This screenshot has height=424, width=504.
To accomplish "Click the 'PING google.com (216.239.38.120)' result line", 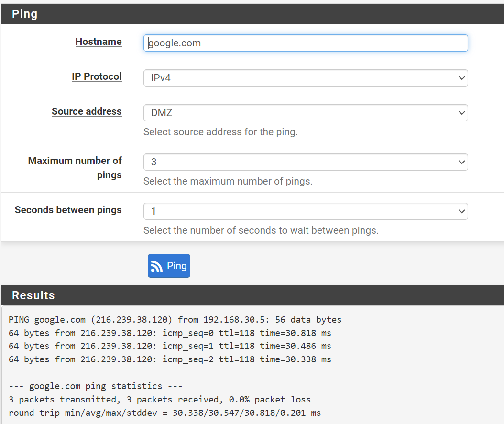I will point(175,320).
